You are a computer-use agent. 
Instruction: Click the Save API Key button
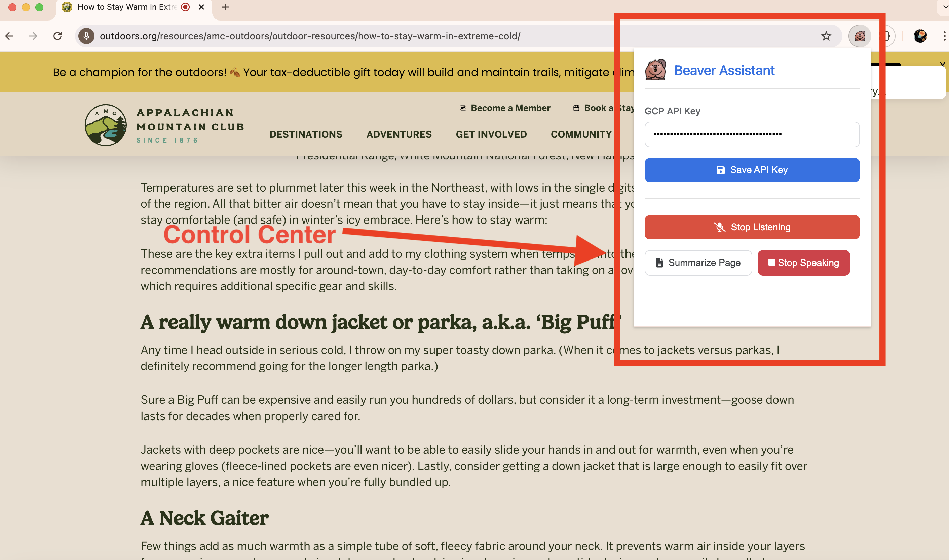752,170
